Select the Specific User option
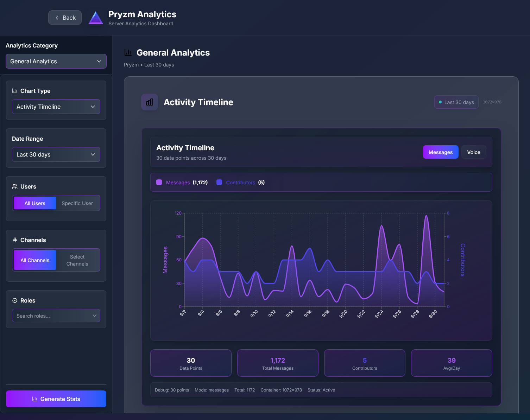 point(77,203)
